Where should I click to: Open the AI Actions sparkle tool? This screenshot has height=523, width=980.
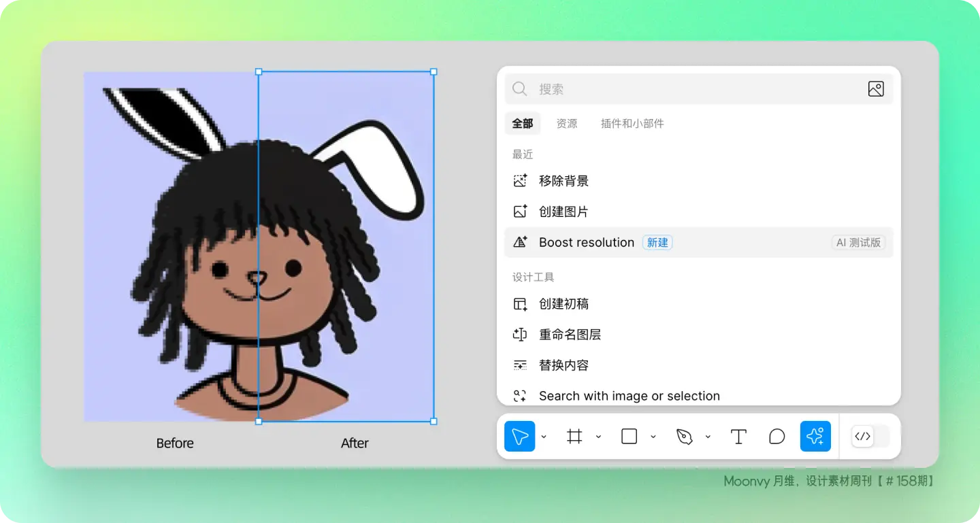click(x=815, y=437)
